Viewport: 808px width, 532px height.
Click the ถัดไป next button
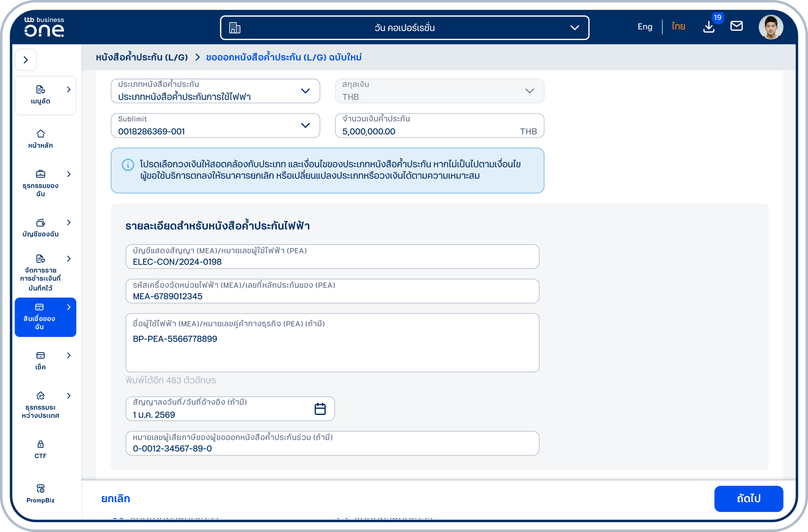[748, 499]
